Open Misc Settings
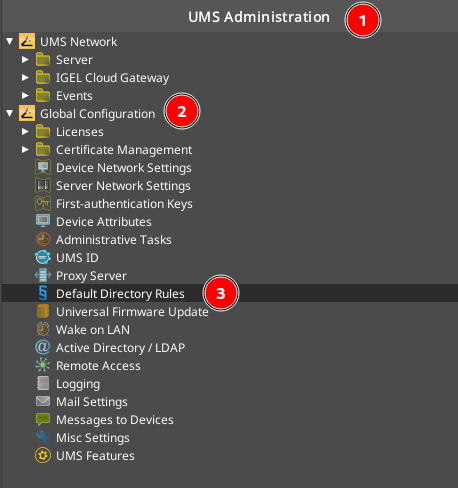Viewport: 458px width, 488px height. pos(93,438)
